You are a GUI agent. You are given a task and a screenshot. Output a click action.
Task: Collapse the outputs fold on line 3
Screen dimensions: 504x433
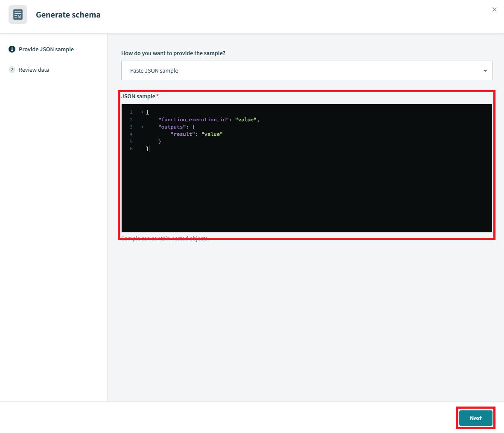143,127
